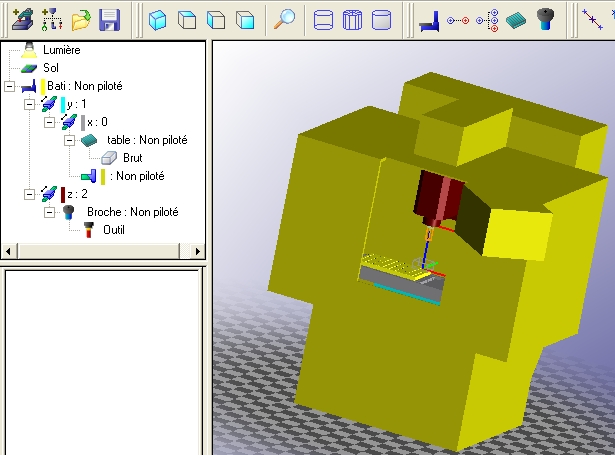Collapse the Broche node
Screen dimensions: 615x455
coord(49,213)
